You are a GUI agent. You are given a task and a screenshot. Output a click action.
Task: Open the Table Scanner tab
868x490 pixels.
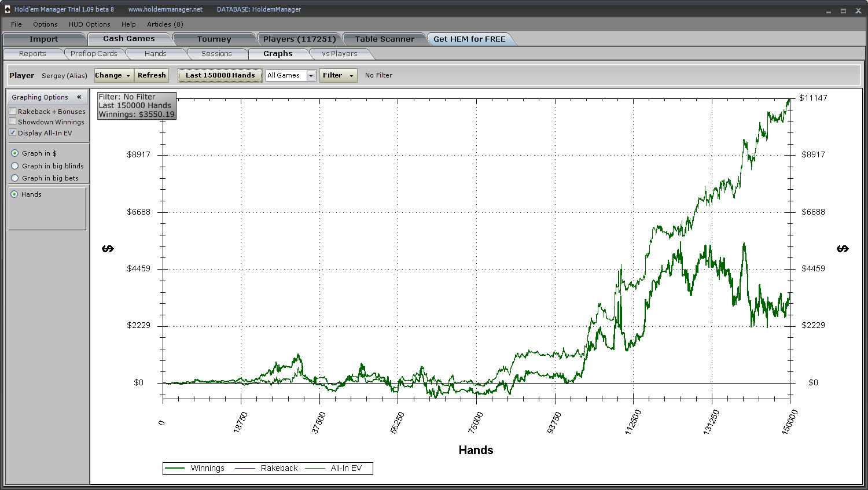(x=384, y=39)
